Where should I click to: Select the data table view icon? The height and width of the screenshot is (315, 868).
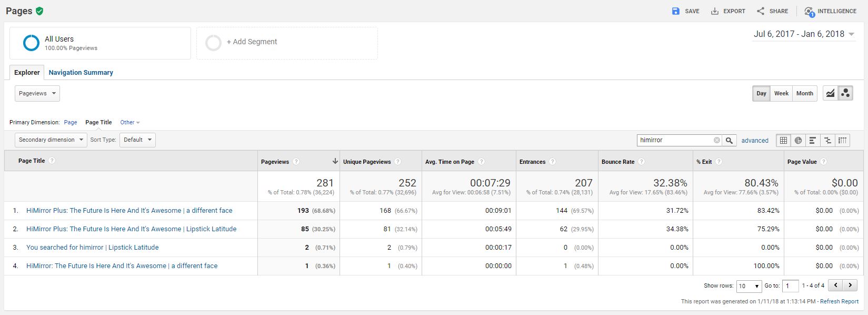783,140
